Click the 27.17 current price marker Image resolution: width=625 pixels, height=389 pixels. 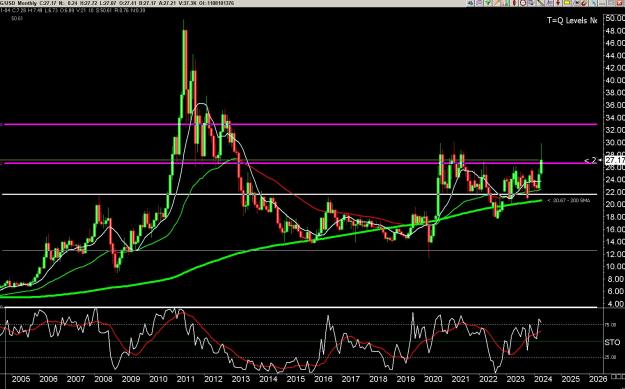coord(615,160)
